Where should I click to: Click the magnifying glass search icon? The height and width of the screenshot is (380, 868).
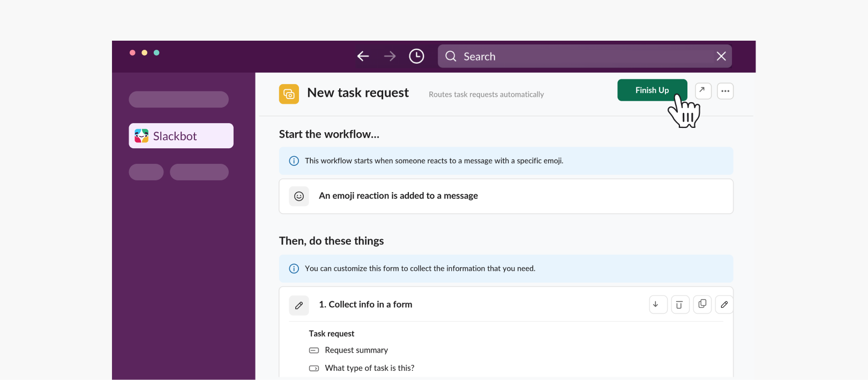(451, 56)
